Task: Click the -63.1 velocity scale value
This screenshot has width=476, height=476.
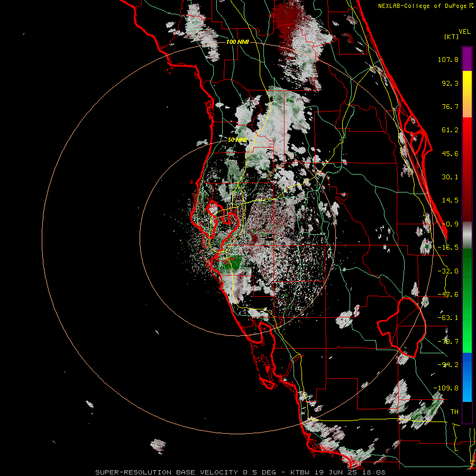Action: 448,318
